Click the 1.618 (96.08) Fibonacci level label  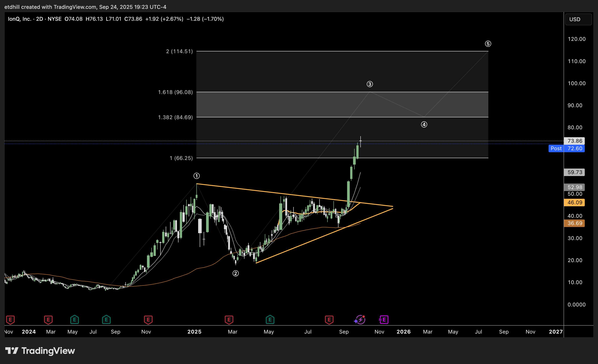click(x=175, y=92)
